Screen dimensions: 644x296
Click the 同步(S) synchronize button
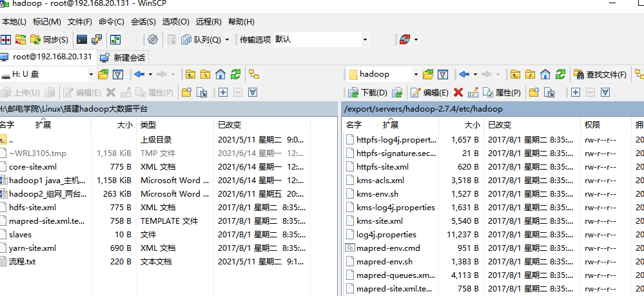49,39
